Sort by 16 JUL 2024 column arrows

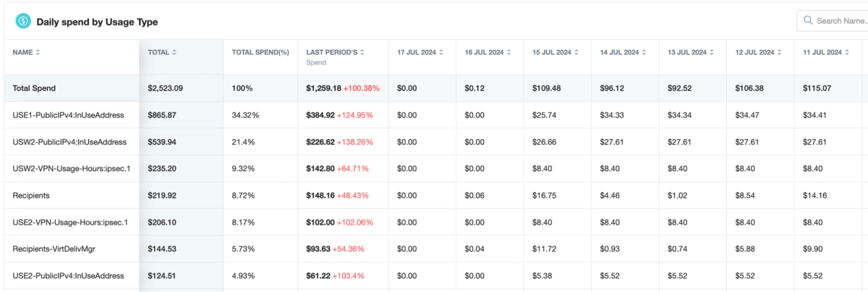(x=509, y=52)
